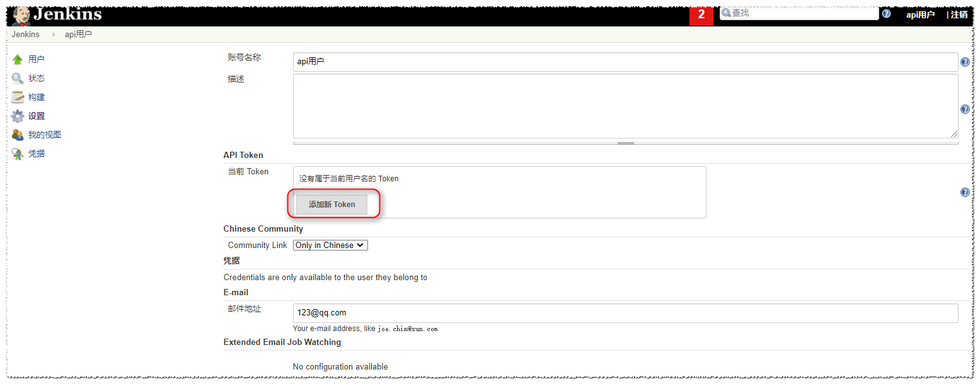Open 状态 in the side menu
The height and width of the screenshot is (384, 980).
tap(37, 79)
